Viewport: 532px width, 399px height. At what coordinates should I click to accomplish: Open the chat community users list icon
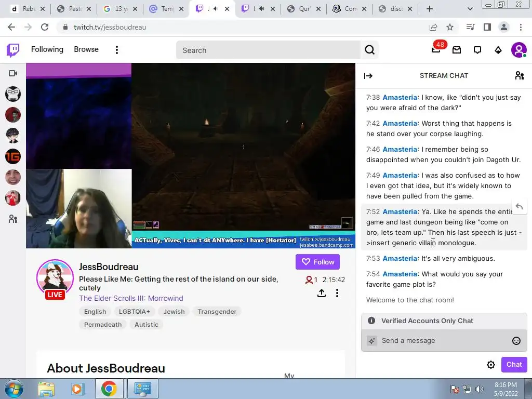click(519, 76)
